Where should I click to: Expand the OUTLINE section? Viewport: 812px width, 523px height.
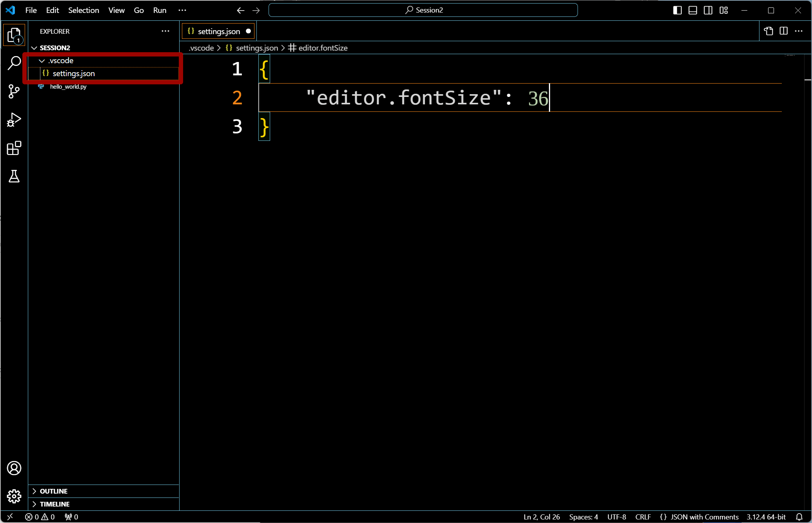54,491
